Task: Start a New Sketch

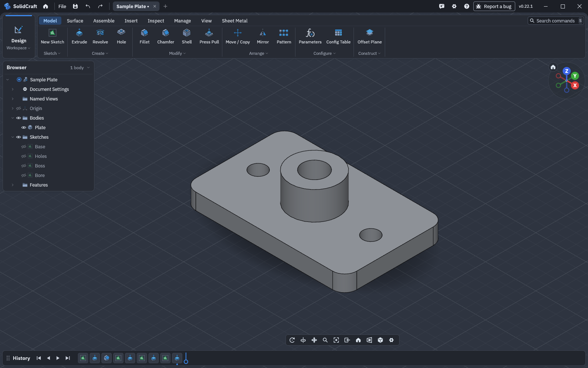Action: [53, 37]
